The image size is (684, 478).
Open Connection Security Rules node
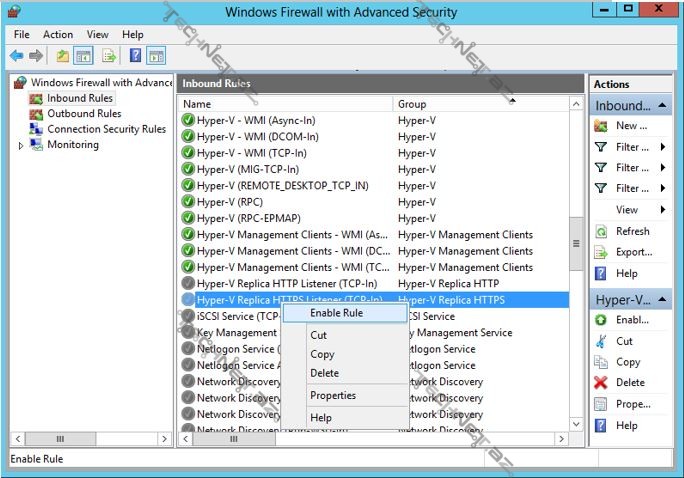click(106, 129)
